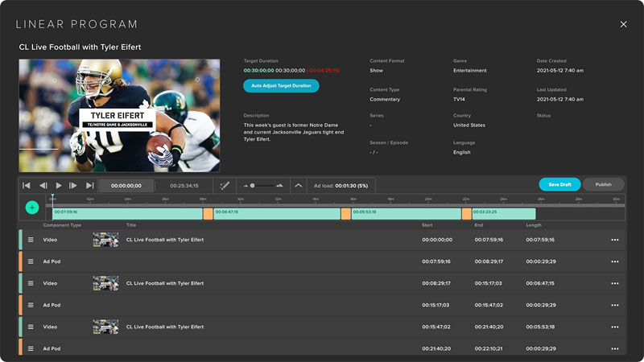
Task: Click the Auto Adjust Target Duration button
Action: (281, 85)
